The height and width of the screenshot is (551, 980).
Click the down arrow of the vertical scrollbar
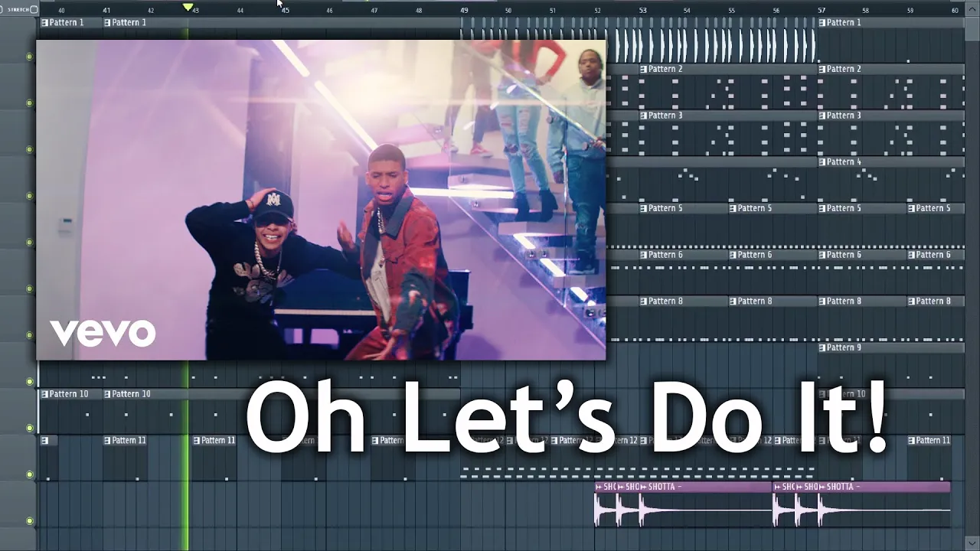click(x=972, y=544)
